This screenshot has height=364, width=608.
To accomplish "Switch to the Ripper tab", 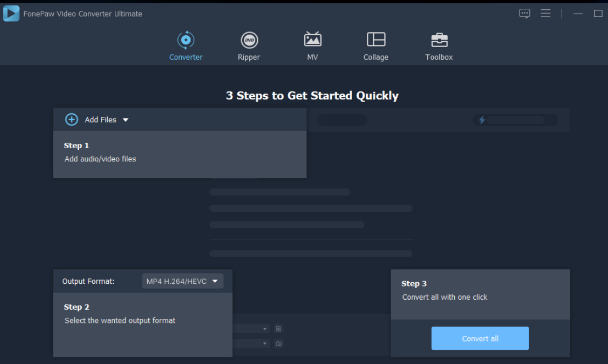I will click(x=249, y=46).
